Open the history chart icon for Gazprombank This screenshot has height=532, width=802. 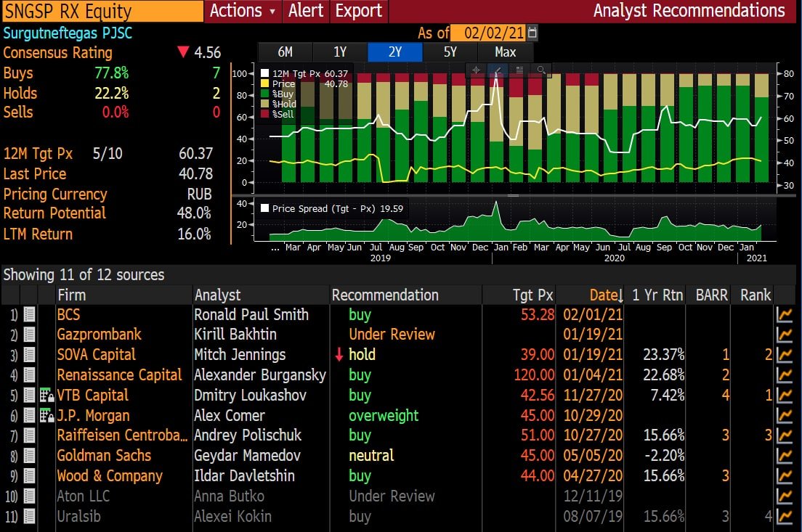point(784,335)
